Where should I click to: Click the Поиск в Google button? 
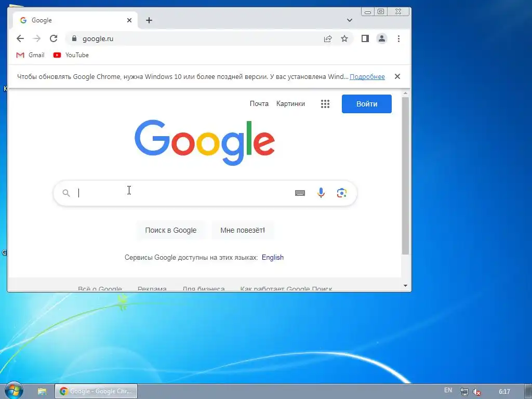pos(170,230)
